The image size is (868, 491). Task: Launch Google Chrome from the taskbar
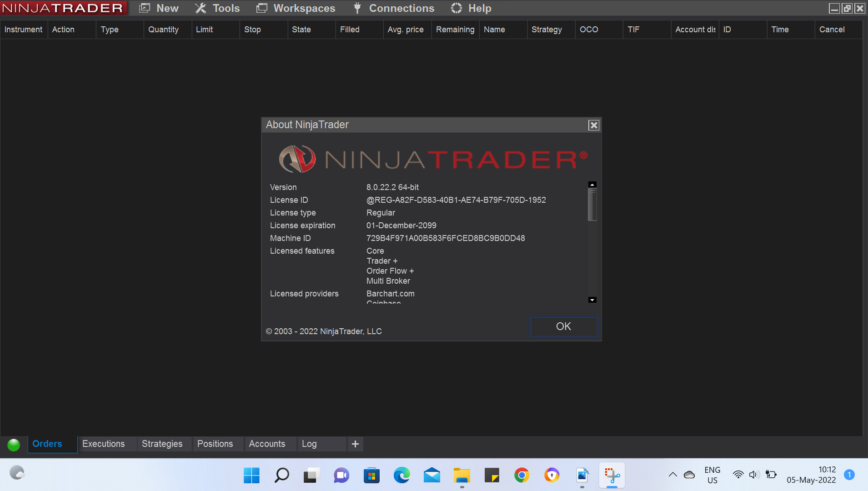click(522, 476)
